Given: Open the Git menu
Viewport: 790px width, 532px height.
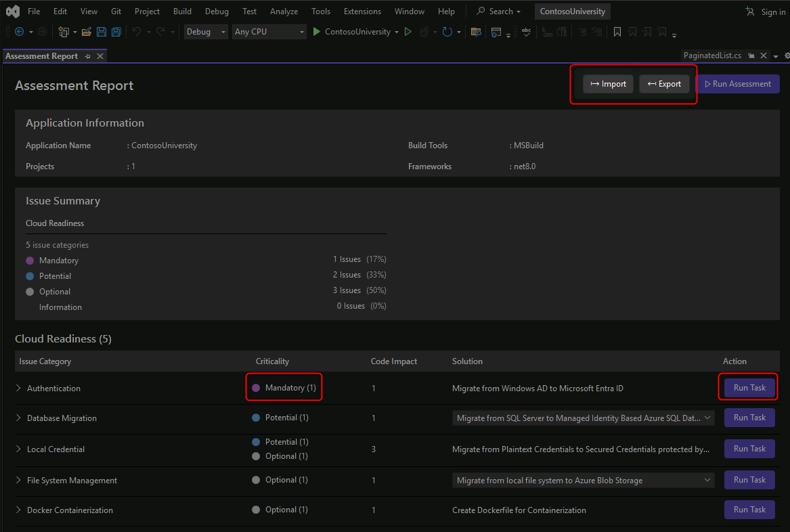Looking at the screenshot, I should [x=116, y=11].
